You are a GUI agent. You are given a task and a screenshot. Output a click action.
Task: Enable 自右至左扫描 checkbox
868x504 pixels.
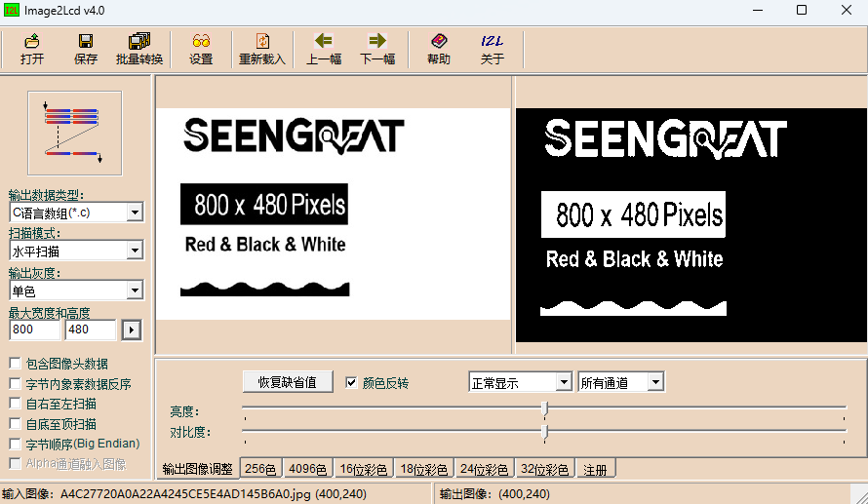click(15, 404)
